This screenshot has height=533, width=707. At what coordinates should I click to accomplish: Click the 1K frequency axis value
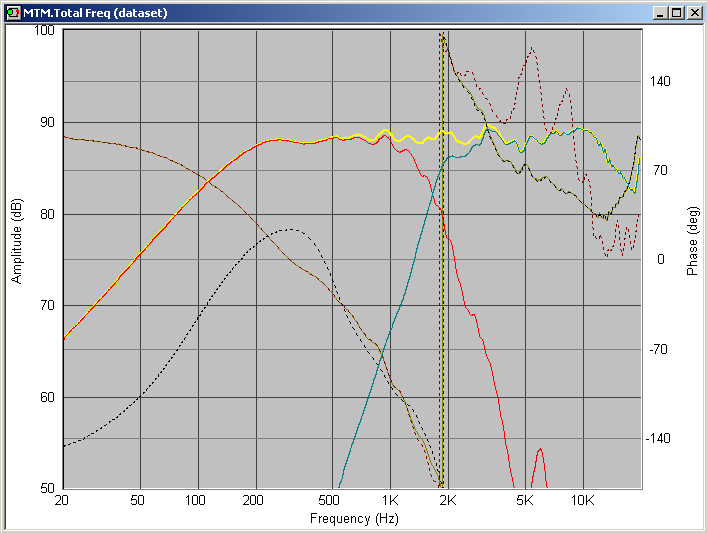[390, 500]
